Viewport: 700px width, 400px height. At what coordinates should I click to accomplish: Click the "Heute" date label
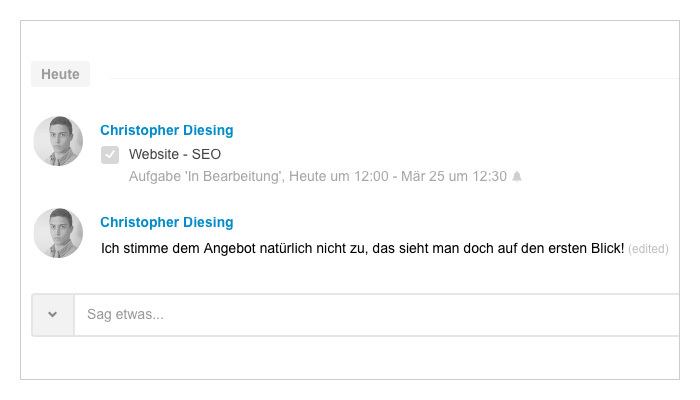coord(60,74)
